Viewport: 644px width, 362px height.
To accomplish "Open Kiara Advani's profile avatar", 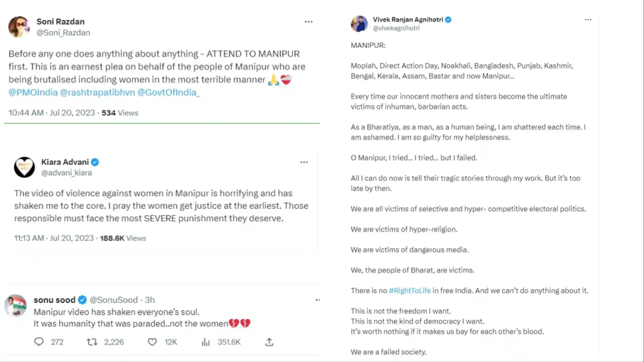I will coord(25,167).
